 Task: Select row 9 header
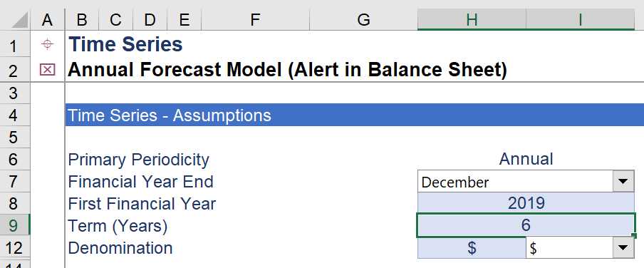click(15, 225)
